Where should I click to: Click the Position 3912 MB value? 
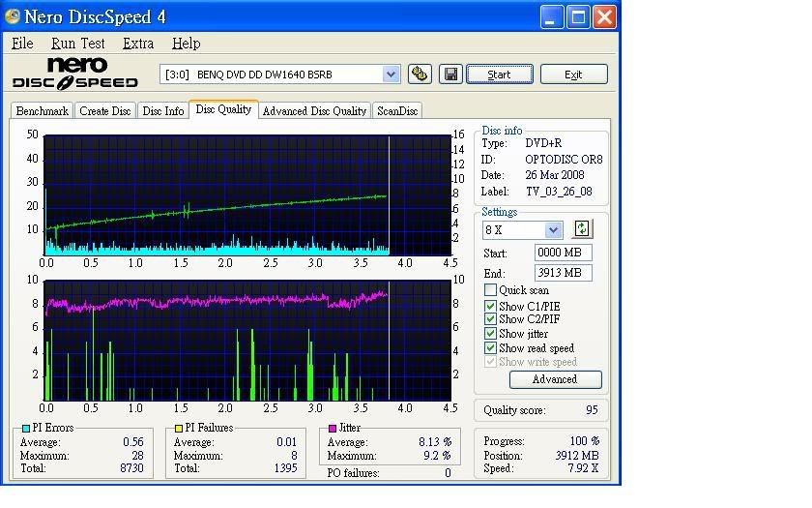(577, 456)
